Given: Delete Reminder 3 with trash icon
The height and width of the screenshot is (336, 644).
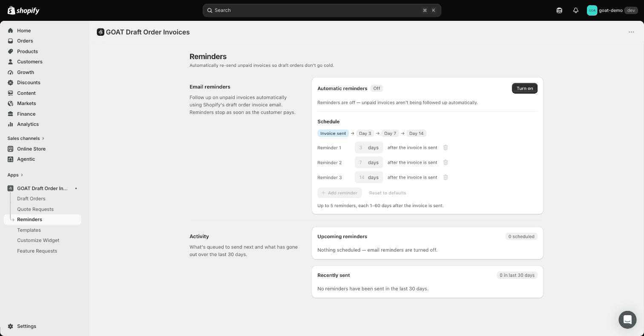Looking at the screenshot, I should click(x=446, y=177).
